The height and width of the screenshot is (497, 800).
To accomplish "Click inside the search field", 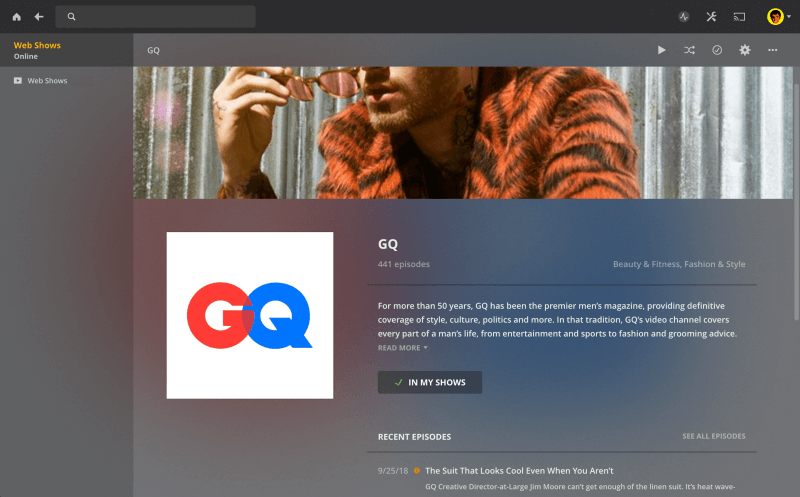I will [156, 17].
